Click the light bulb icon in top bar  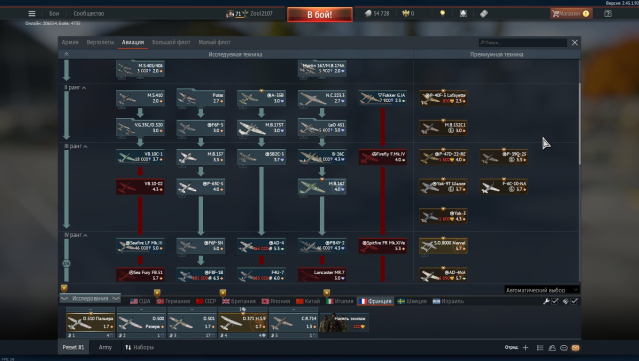442,13
